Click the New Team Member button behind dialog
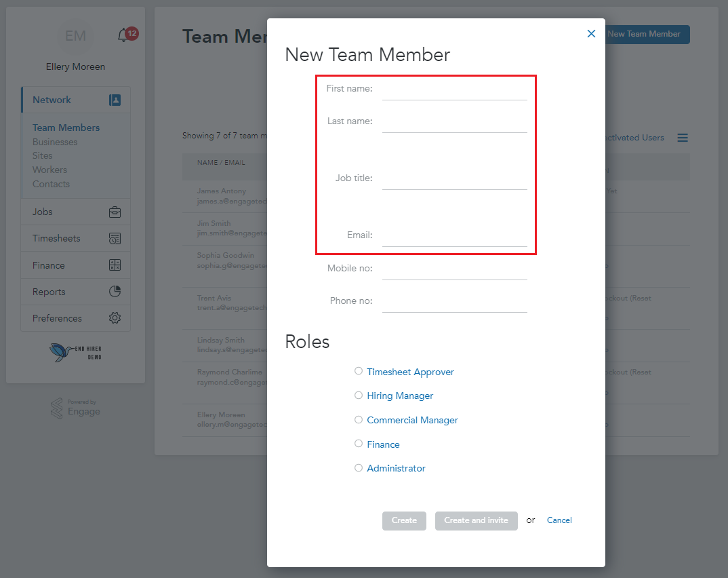The height and width of the screenshot is (578, 728). coord(647,35)
